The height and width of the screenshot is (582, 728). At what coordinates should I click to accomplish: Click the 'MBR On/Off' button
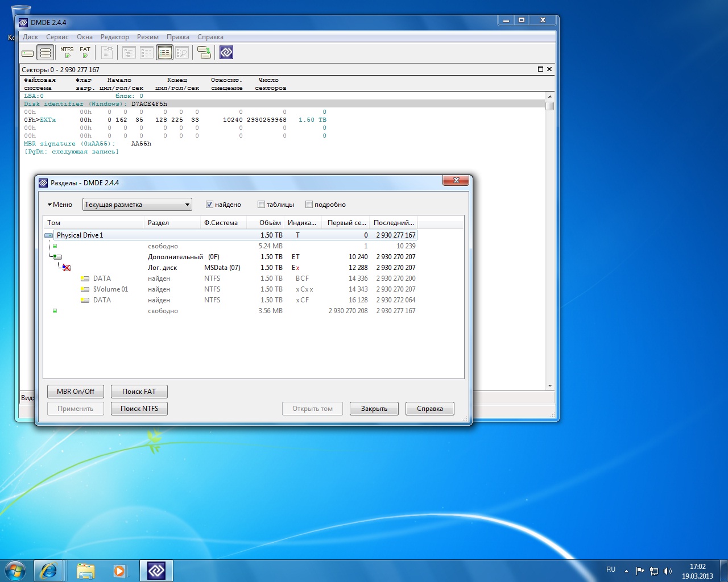pos(76,392)
